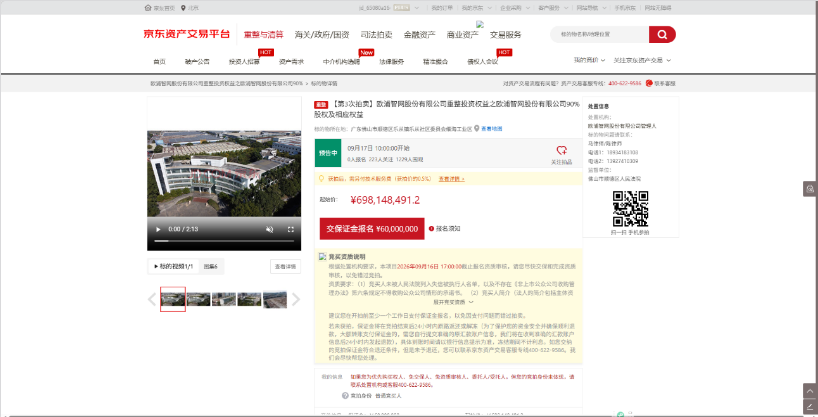Click the JD home house icon
Image resolution: width=818 pixels, height=417 pixels.
pos(148,8)
